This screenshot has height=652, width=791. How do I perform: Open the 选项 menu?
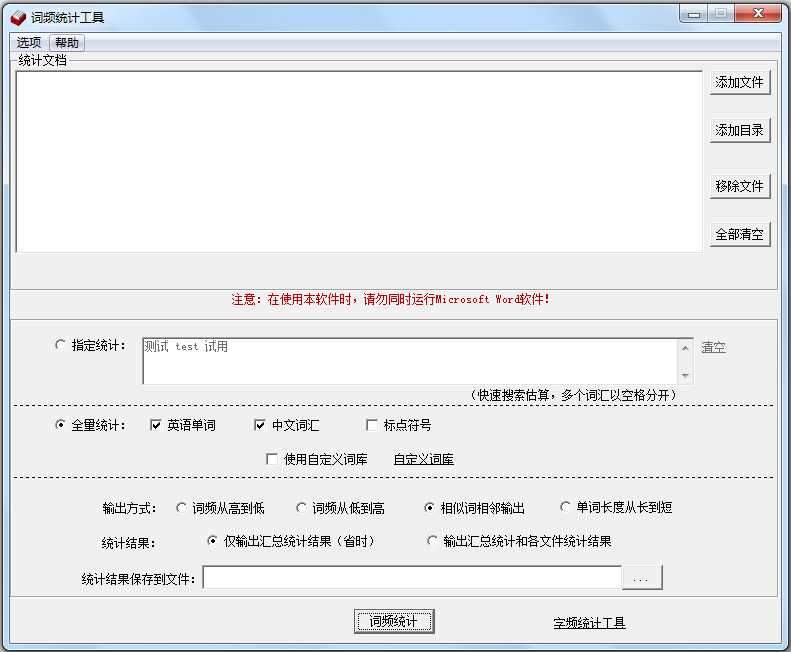pyautogui.click(x=29, y=43)
